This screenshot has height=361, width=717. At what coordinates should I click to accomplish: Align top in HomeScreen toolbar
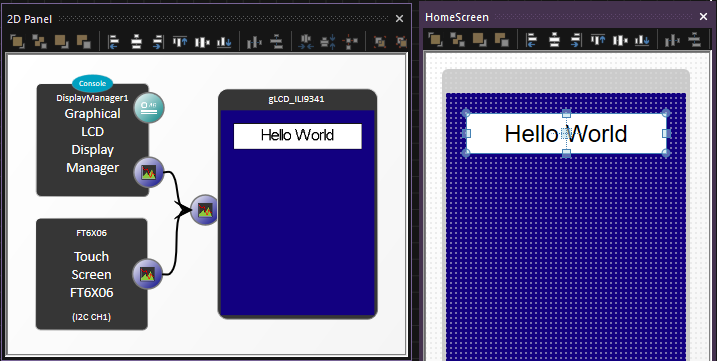coord(598,40)
